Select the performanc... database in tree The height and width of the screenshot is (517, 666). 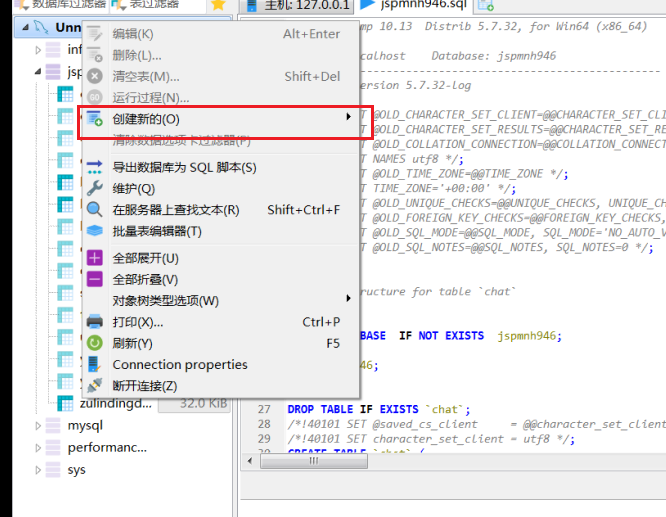pyautogui.click(x=107, y=447)
